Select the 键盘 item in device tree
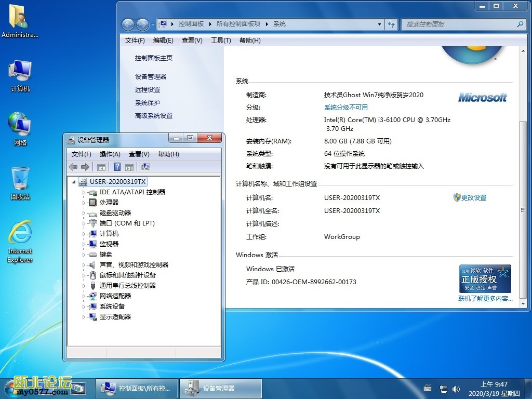 click(106, 255)
